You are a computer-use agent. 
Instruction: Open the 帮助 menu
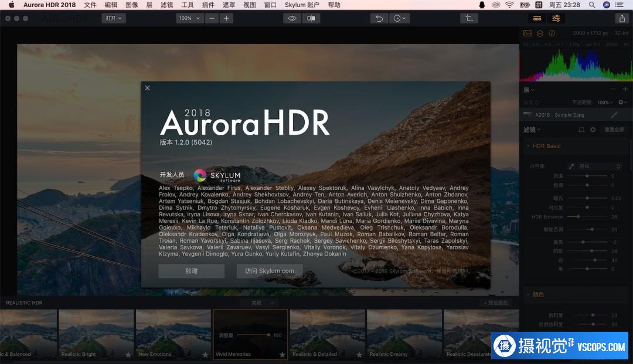tap(334, 5)
